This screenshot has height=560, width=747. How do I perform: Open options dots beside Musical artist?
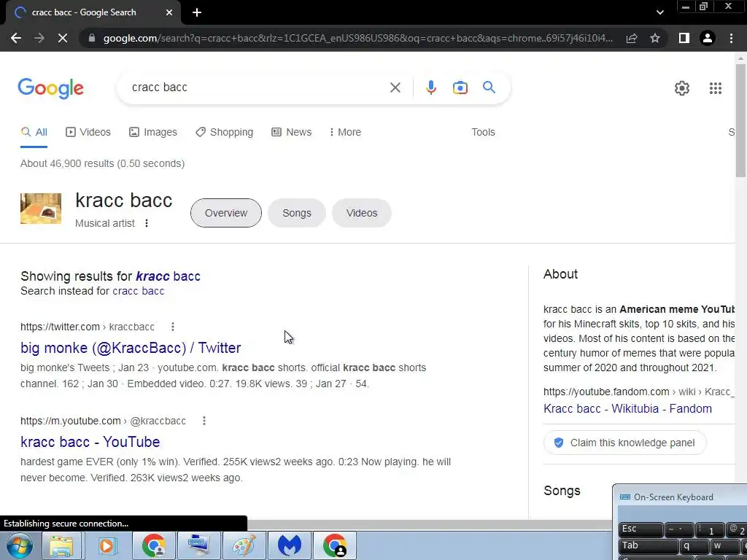coord(147,223)
